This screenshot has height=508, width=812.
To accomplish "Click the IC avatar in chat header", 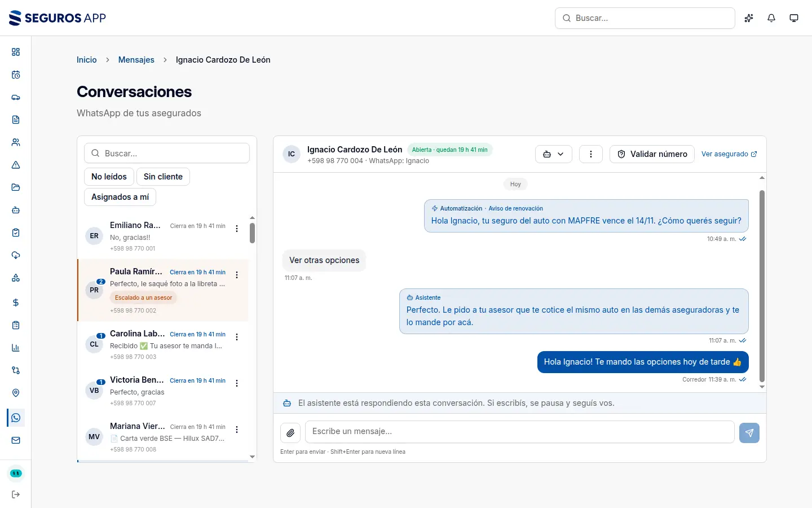I will tap(292, 154).
